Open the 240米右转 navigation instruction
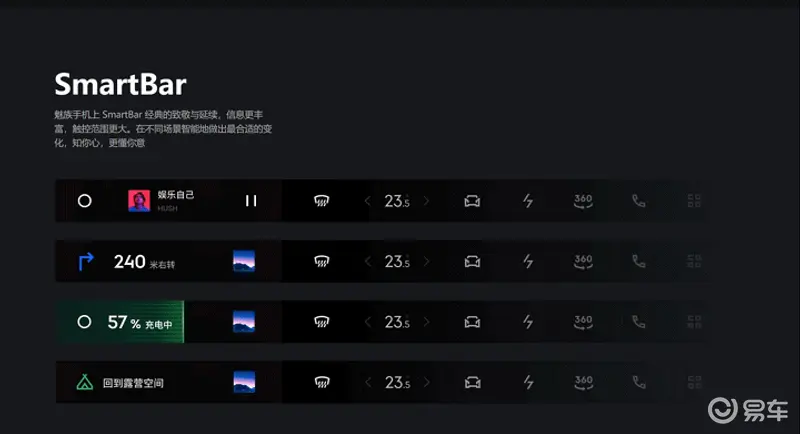The image size is (800, 434). pyautogui.click(x=143, y=262)
